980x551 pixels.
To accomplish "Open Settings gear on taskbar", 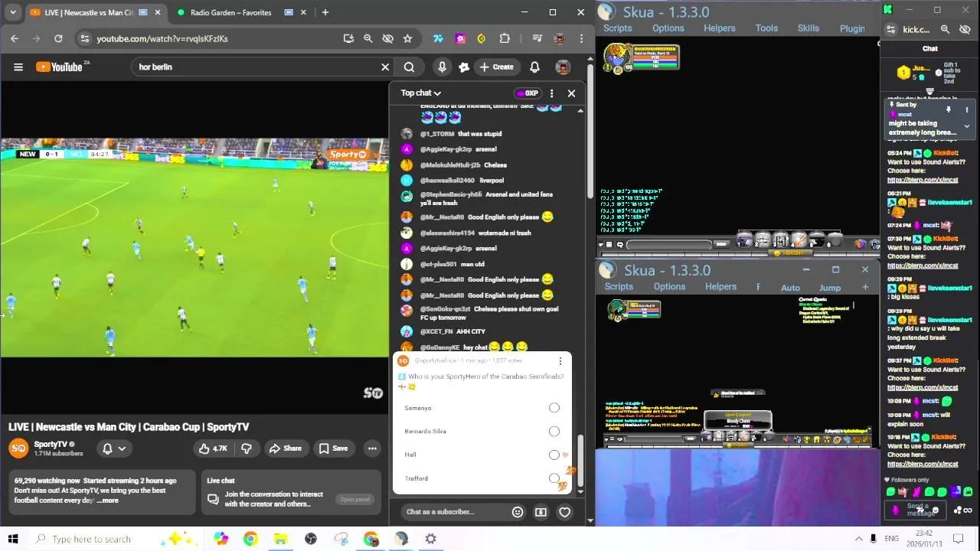I will click(430, 539).
